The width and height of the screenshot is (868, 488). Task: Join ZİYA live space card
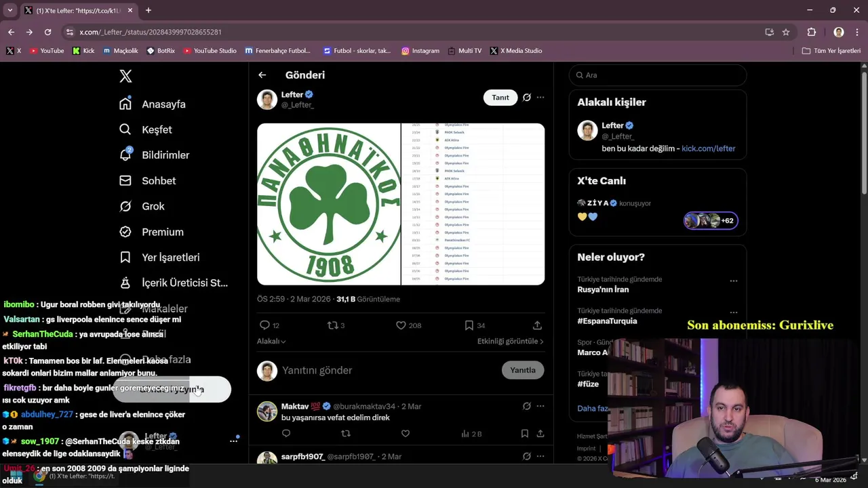[x=658, y=212]
